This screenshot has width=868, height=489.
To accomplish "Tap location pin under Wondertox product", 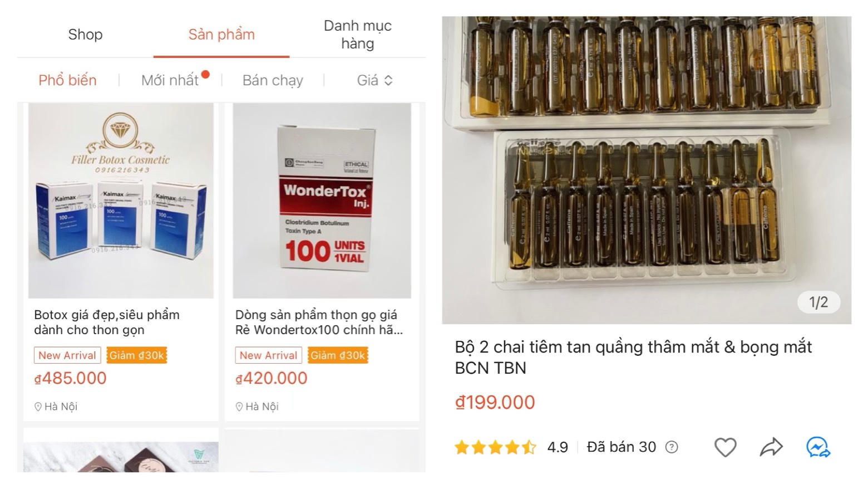I will (x=239, y=407).
